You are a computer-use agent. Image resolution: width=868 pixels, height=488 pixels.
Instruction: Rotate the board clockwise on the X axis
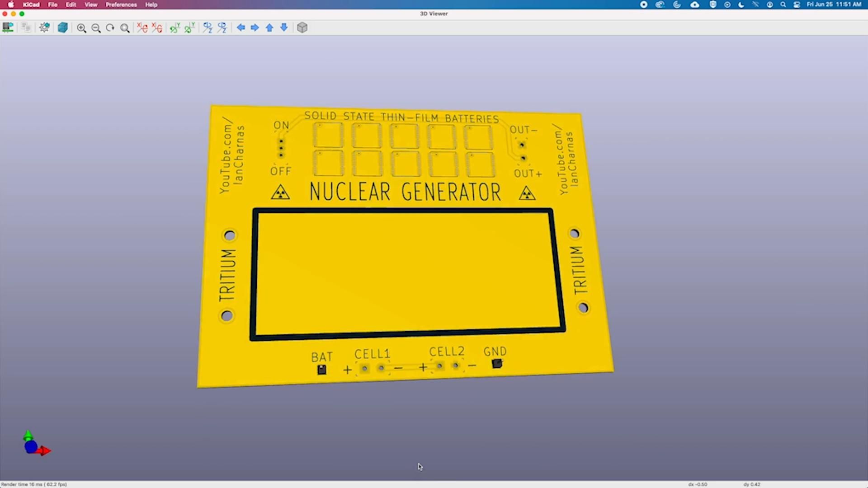tap(142, 28)
